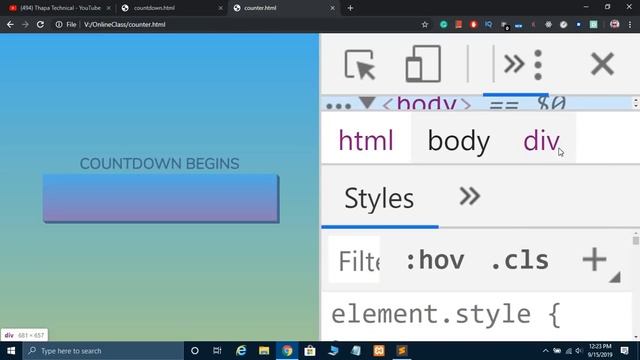Close the counter.html tab

point(332,8)
